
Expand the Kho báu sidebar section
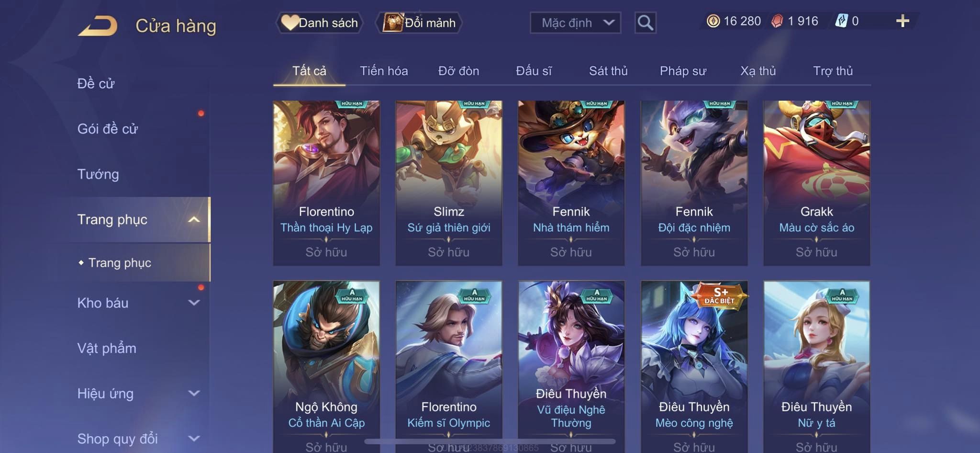[x=194, y=303]
